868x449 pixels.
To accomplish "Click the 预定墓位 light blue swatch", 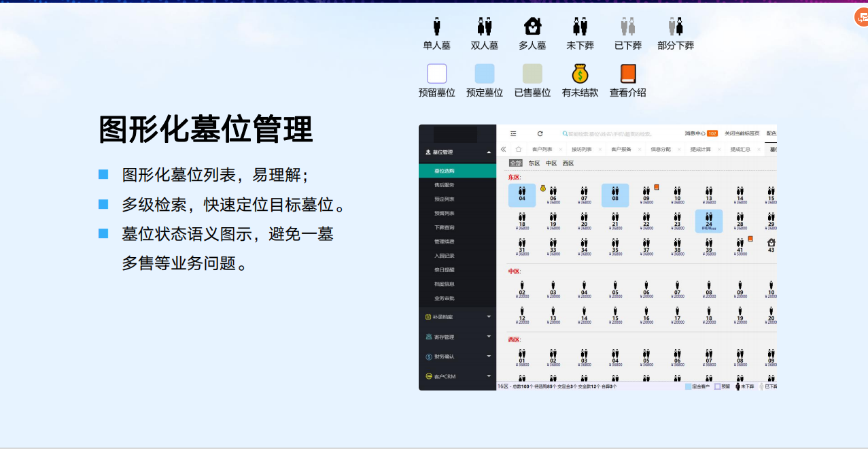I will coord(485,73).
